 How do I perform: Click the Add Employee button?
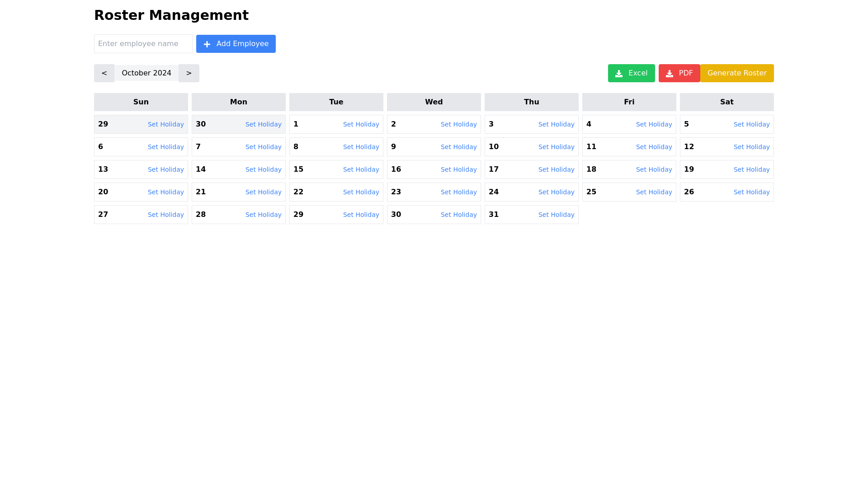coord(236,44)
